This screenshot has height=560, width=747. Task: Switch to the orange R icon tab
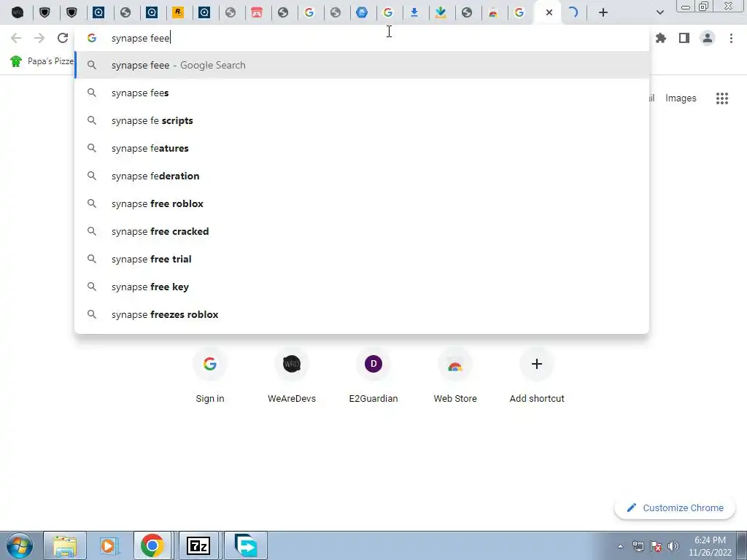tap(178, 12)
